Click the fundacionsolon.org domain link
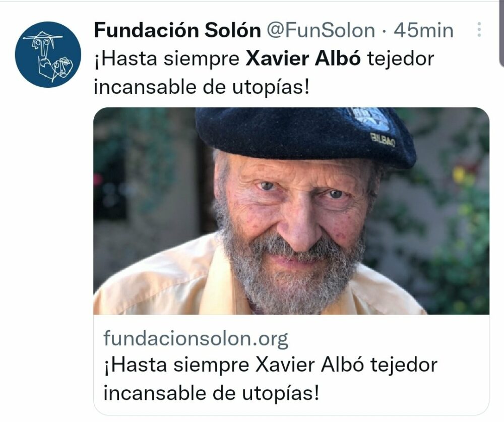The height and width of the screenshot is (422, 504). tap(196, 339)
